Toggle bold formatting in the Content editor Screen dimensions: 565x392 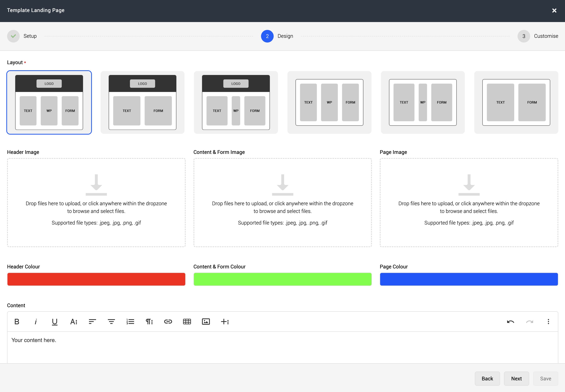point(17,322)
